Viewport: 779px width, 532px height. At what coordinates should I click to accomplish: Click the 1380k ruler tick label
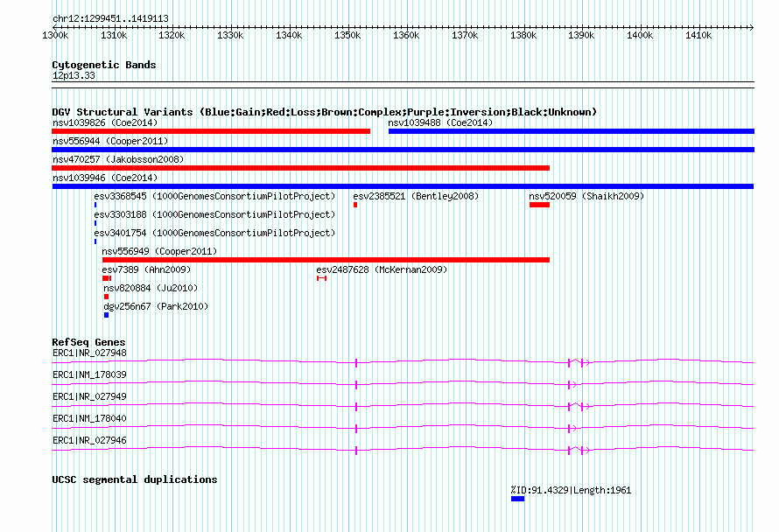tap(523, 35)
